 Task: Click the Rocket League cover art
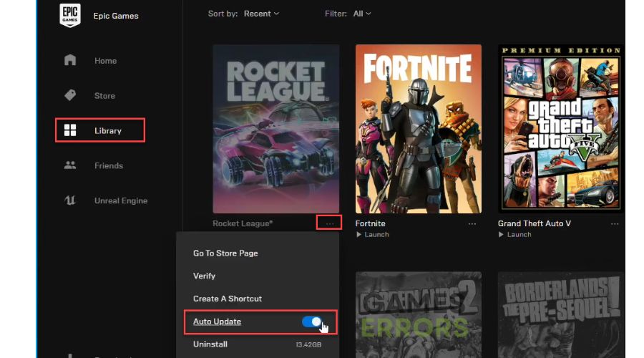pyautogui.click(x=276, y=129)
